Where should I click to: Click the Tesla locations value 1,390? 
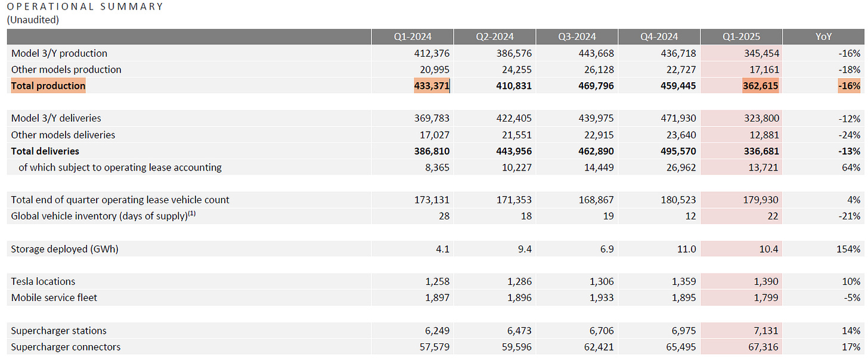coord(766,281)
